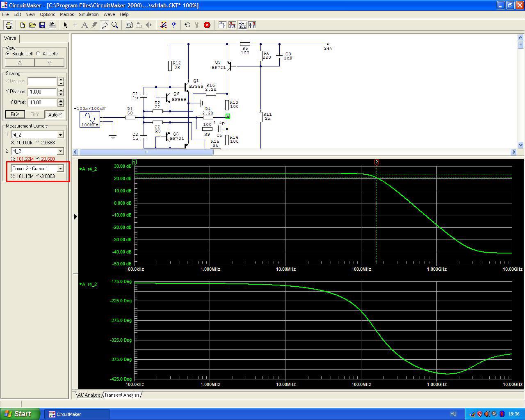Click the blue question mark Help icon

(173, 25)
